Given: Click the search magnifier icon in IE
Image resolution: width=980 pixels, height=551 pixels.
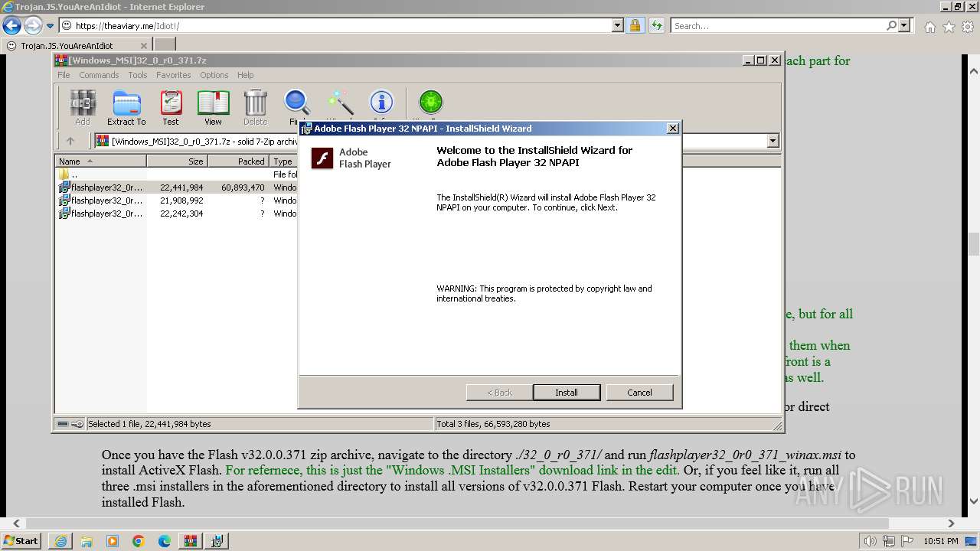Looking at the screenshot, I should 891,25.
